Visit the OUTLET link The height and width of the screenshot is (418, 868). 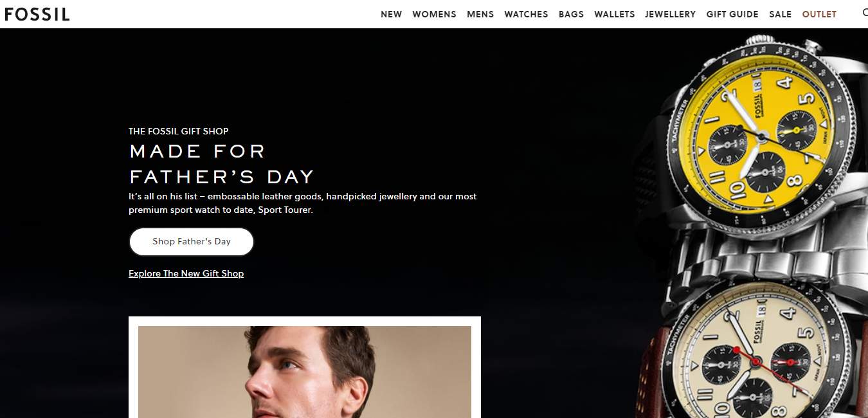click(x=819, y=14)
